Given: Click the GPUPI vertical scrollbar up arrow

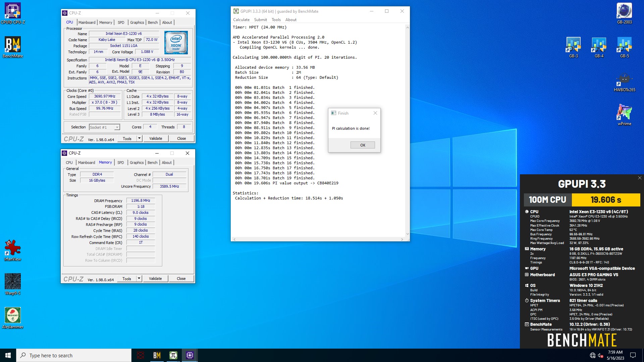Looking at the screenshot, I should [408, 27].
